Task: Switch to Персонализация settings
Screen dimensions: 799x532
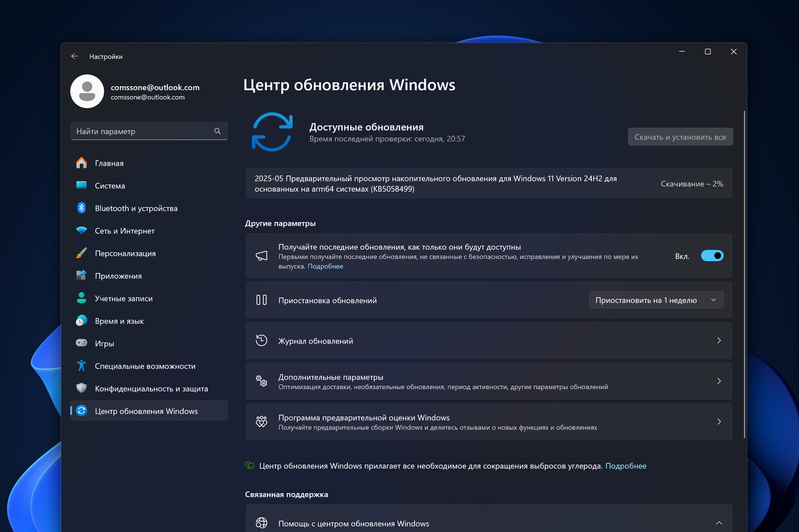Action: click(x=149, y=253)
